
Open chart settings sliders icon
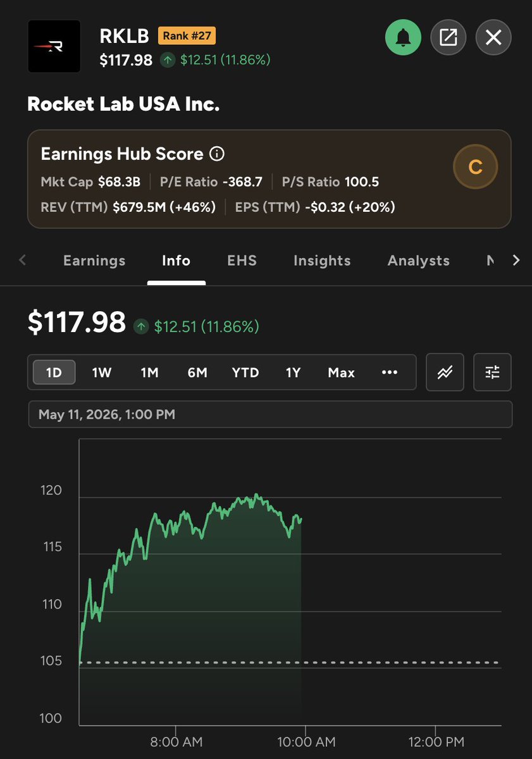(493, 372)
